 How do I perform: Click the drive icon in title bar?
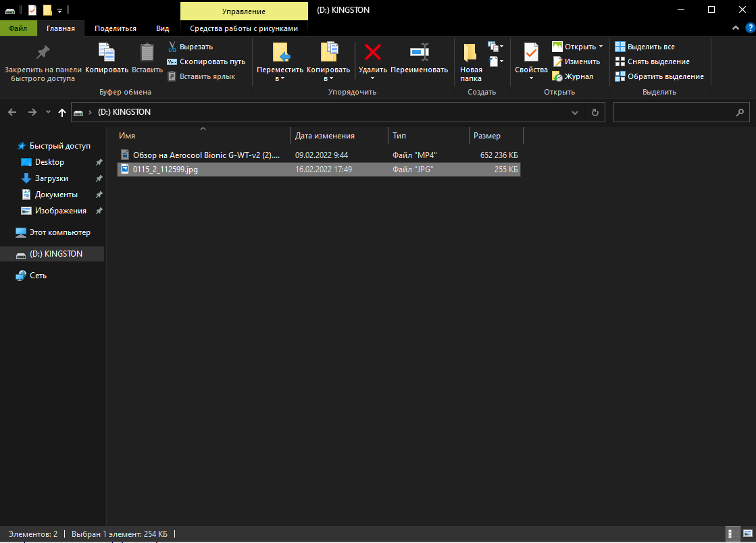tap(10, 10)
